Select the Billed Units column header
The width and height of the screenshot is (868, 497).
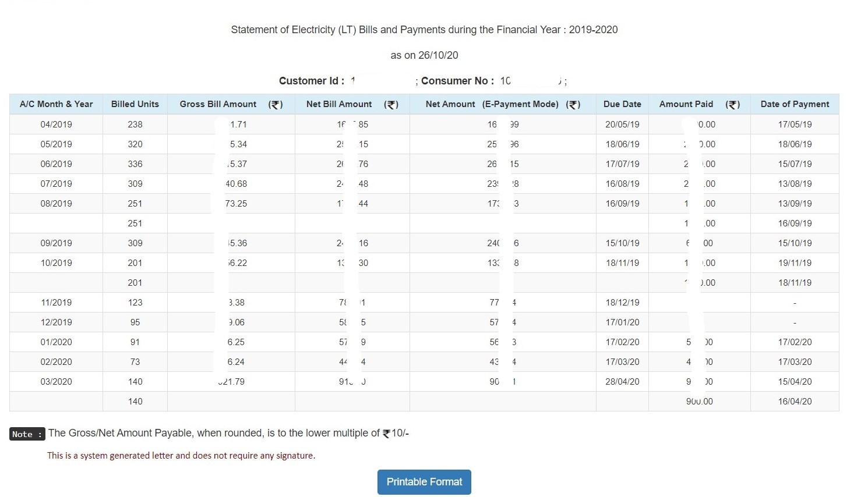[x=135, y=104]
